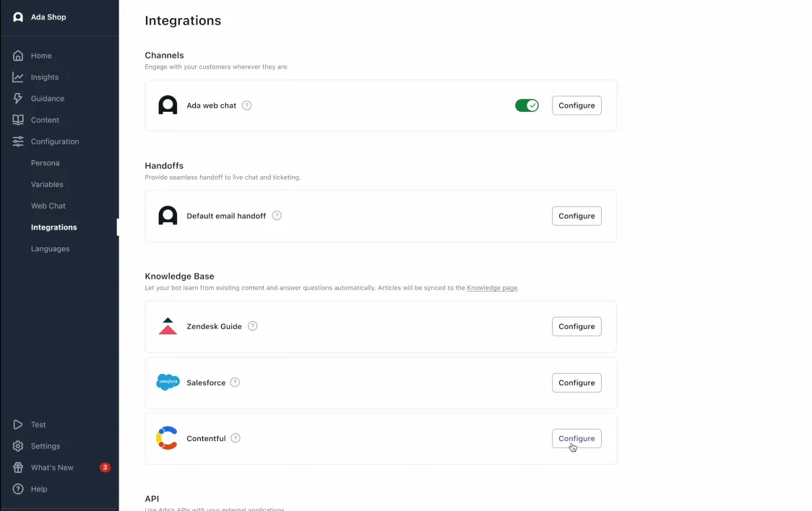The height and width of the screenshot is (511, 812).
Task: Click the Home house icon
Action: click(x=18, y=56)
